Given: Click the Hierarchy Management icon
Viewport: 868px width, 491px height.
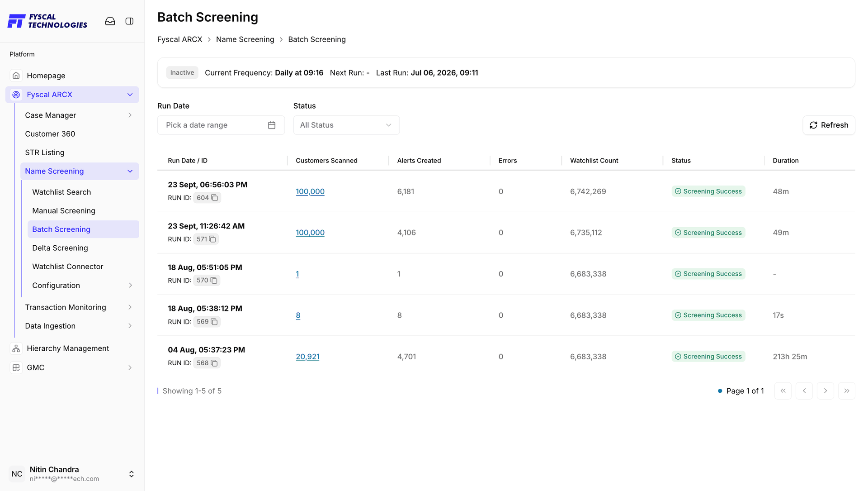Looking at the screenshot, I should pyautogui.click(x=16, y=348).
